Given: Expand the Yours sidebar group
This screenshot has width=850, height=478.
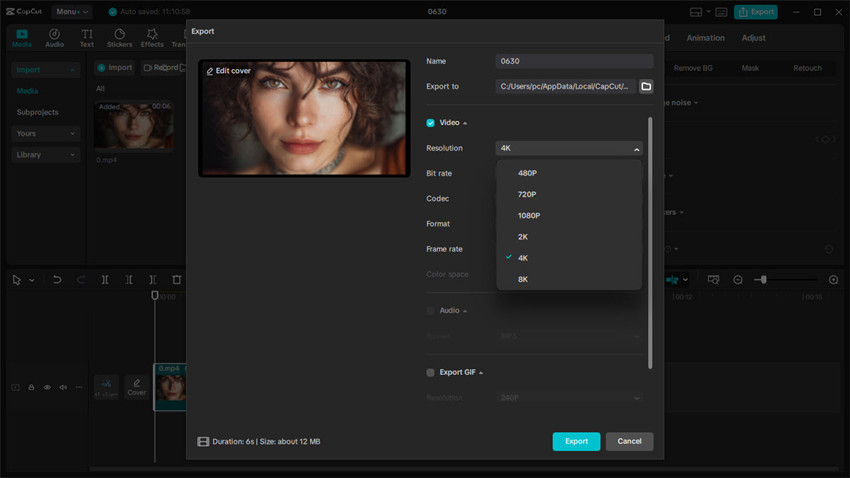Looking at the screenshot, I should click(45, 133).
